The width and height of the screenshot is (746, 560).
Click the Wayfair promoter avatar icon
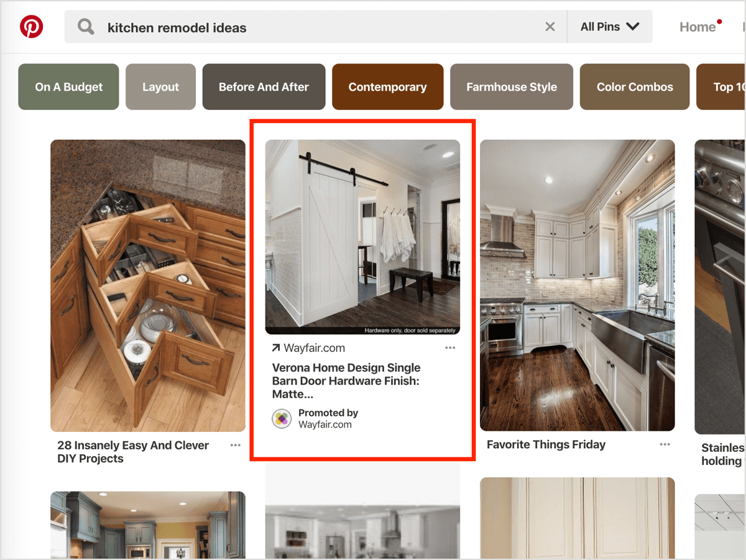(282, 418)
